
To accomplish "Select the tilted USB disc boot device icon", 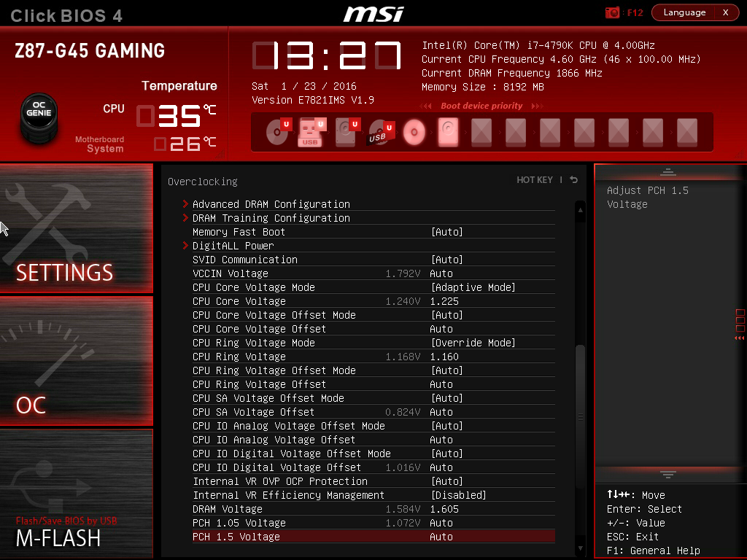I will [381, 133].
